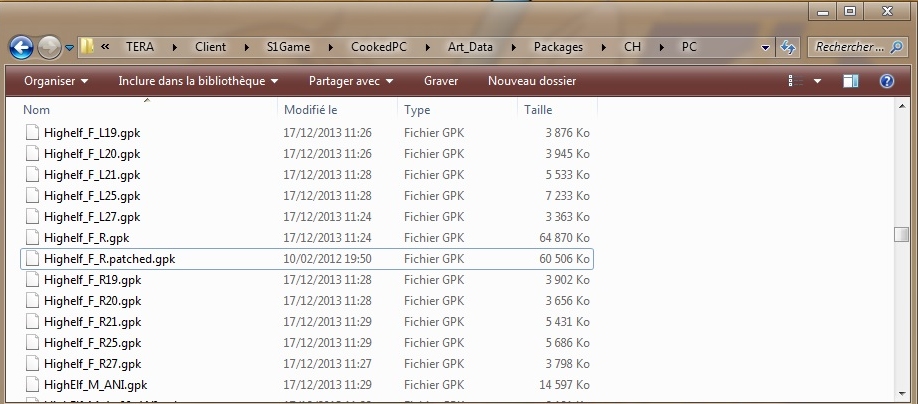Open the Partager avec dropdown
918x404 pixels.
click(x=350, y=81)
